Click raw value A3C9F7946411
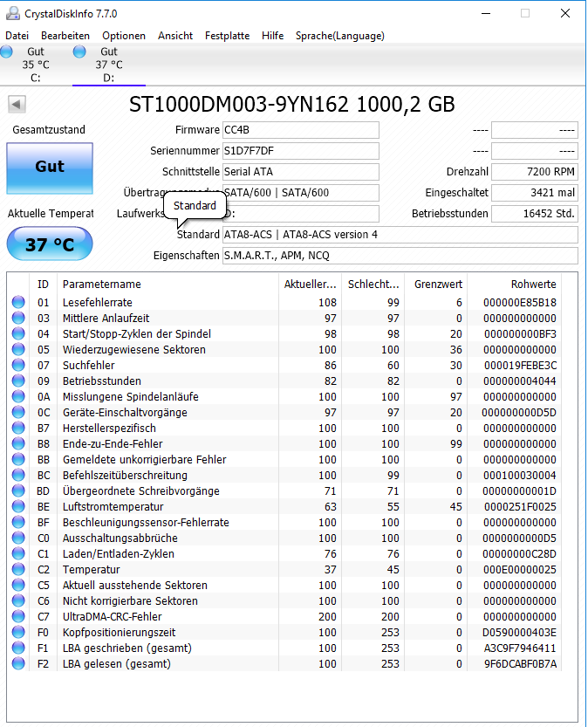Screen dimensions: 588x727 (x=520, y=648)
